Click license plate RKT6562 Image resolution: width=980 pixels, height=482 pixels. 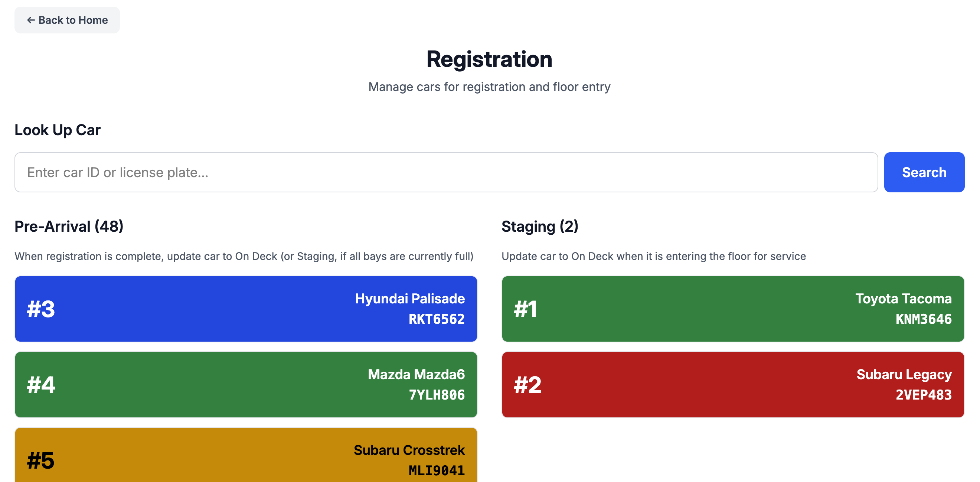(436, 319)
